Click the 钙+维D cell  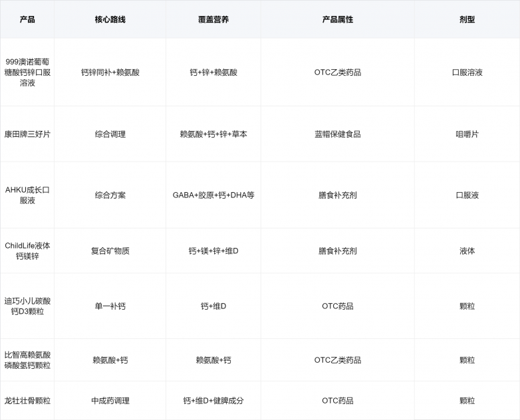click(213, 306)
